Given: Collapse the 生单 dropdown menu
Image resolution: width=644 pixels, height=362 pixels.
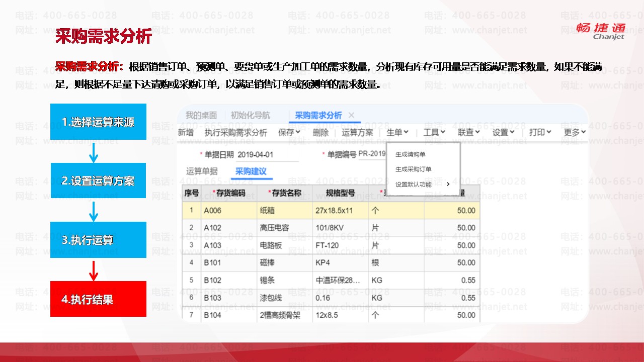Looking at the screenshot, I should [397, 132].
